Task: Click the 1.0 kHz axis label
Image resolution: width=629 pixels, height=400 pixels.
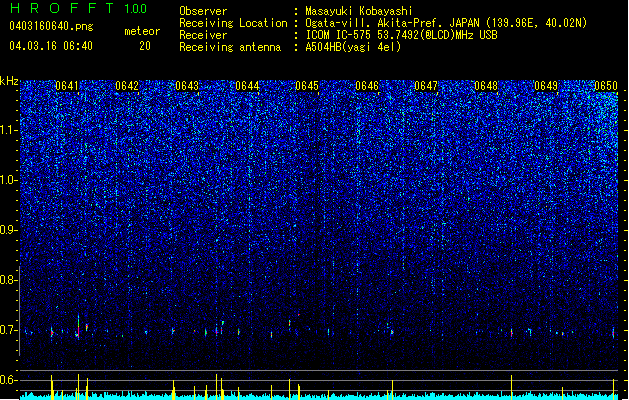Action: (x=8, y=180)
